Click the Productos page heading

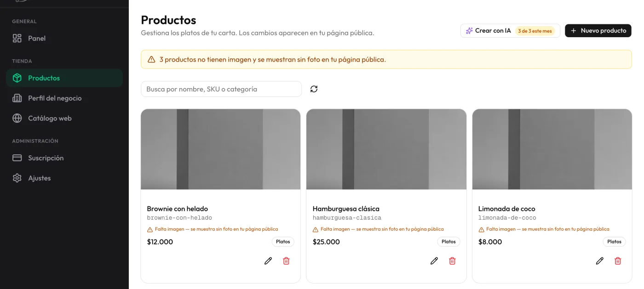pos(168,20)
